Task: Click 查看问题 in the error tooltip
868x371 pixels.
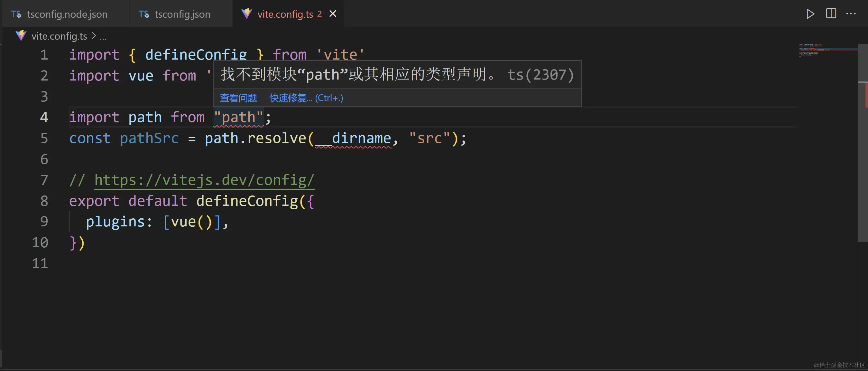Action: [x=238, y=98]
